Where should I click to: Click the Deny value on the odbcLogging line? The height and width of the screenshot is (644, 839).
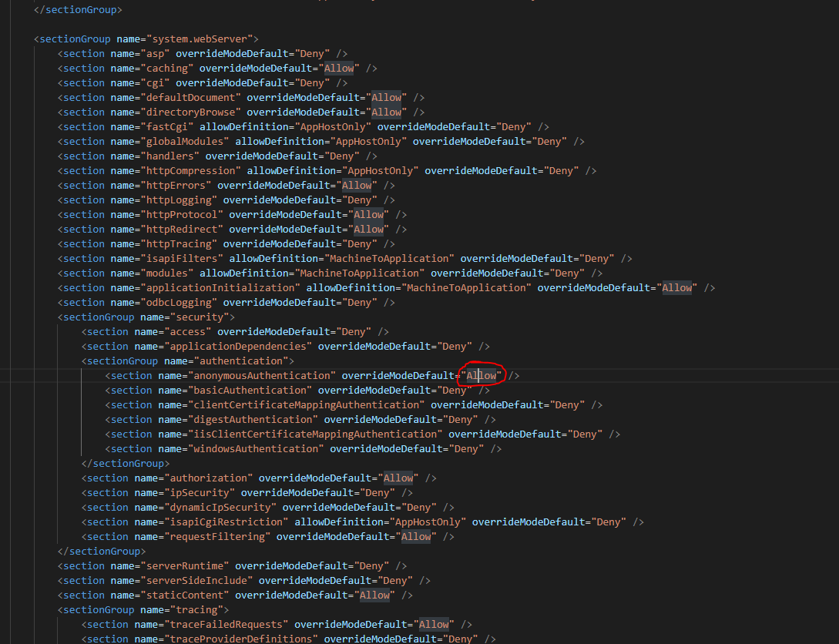359,303
